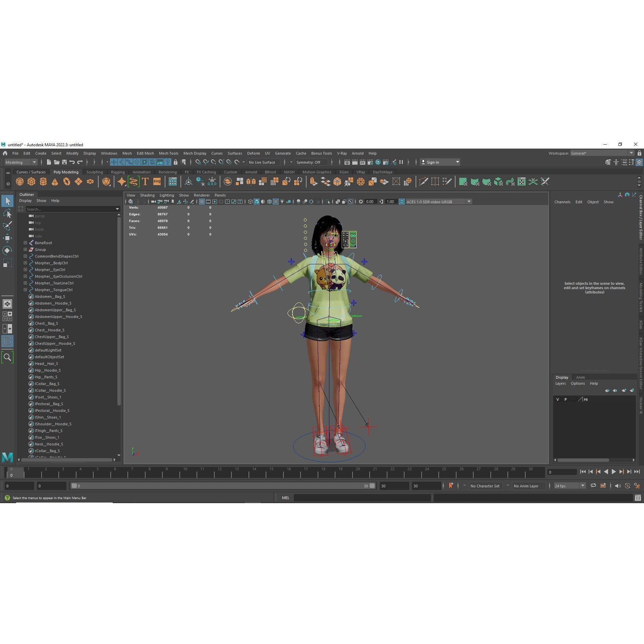Image resolution: width=644 pixels, height=644 pixels.
Task: Toggle audio speaker icon in range bar
Action: (618, 486)
